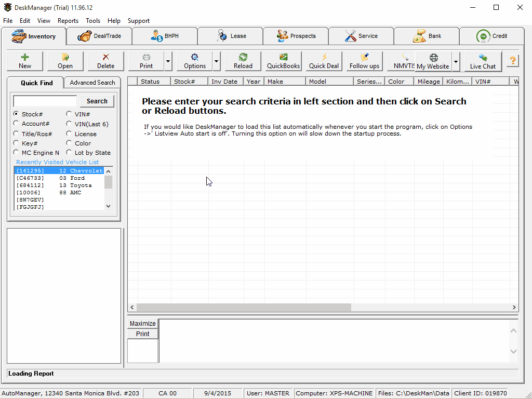Select the Quick Find tab
This screenshot has width=532, height=399.
[36, 83]
